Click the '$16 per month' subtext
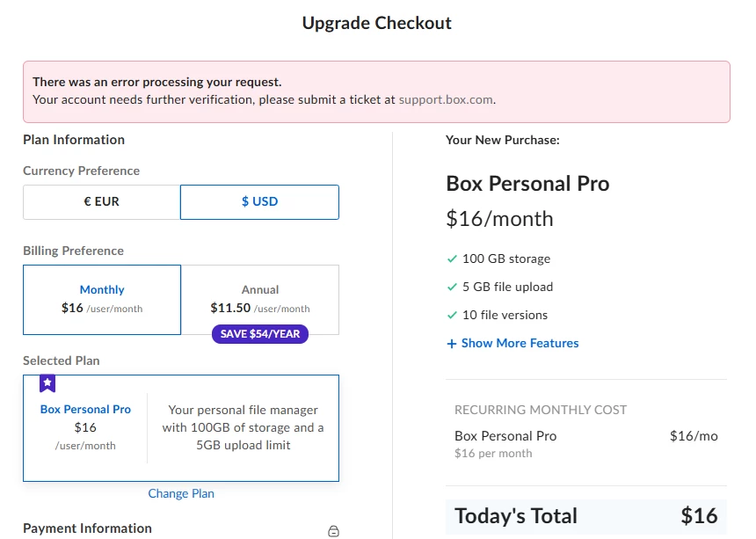The width and height of the screenshot is (756, 539). [493, 454]
